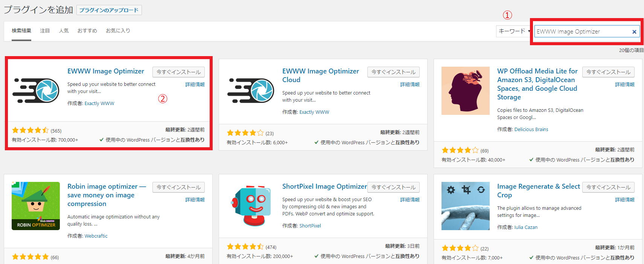Screen dimensions: 644x264
Task: Click the Robin Optimizer plugin icon
Action: click(x=36, y=206)
